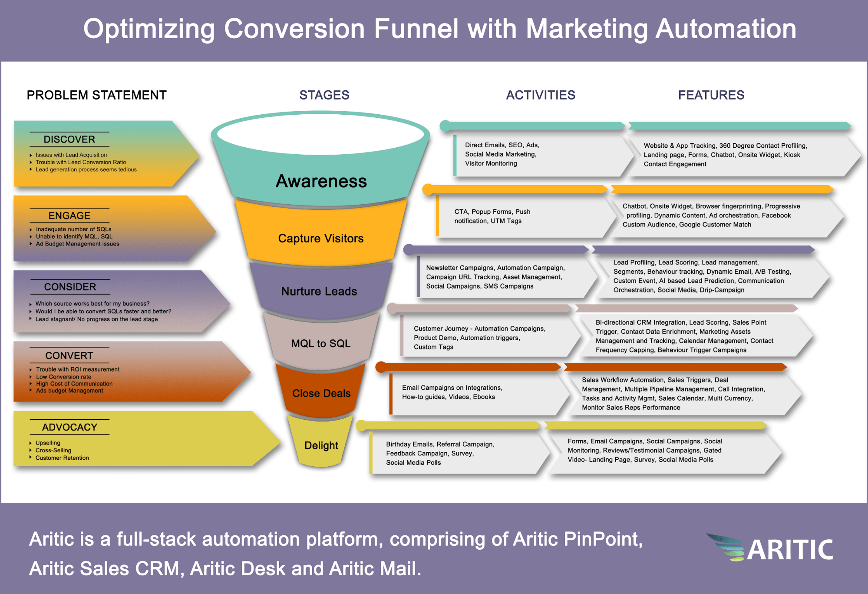
Task: Click 'Lead stagnant/ No progress' bullet
Action: (x=96, y=319)
